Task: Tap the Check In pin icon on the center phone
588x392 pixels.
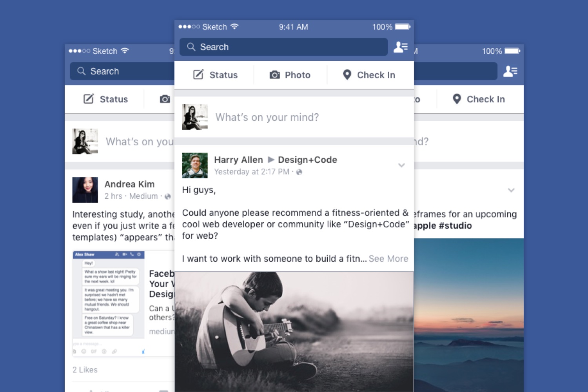Action: pos(347,74)
